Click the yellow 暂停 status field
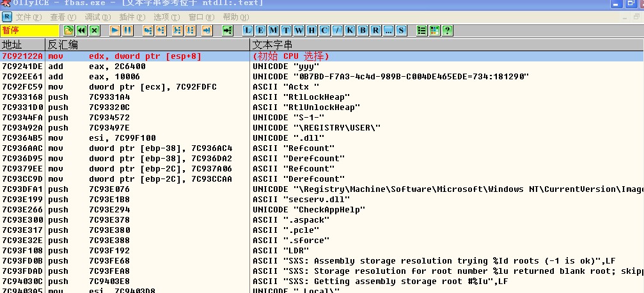644x293 pixels. pos(29,31)
